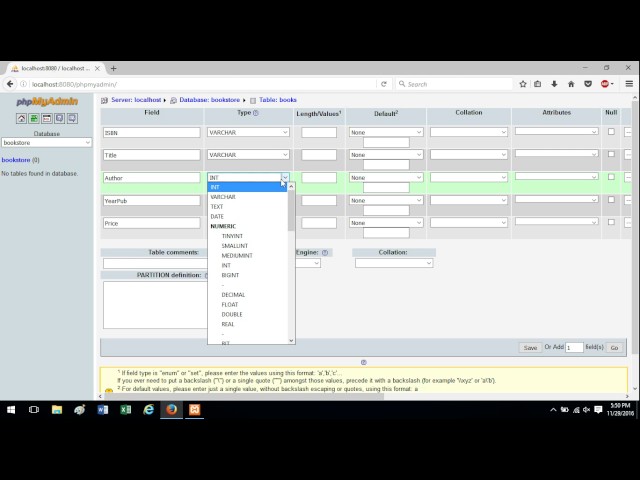Click the Go button
640x480 pixels.
tap(614, 348)
